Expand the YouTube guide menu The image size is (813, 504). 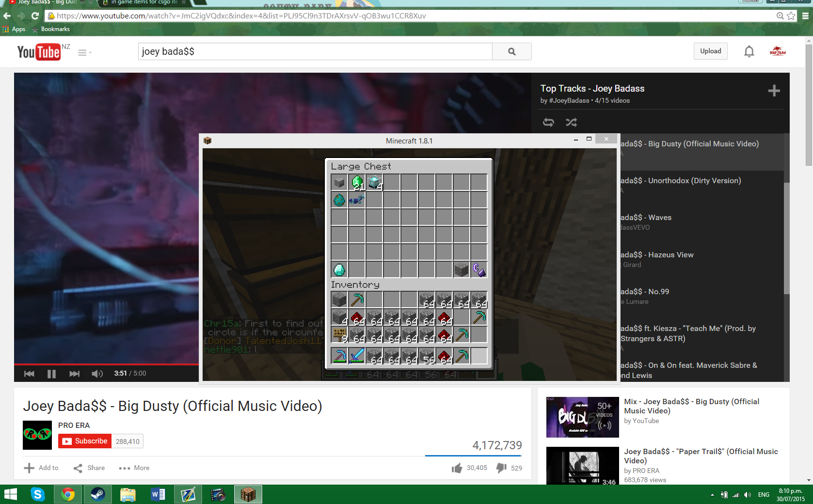[84, 52]
